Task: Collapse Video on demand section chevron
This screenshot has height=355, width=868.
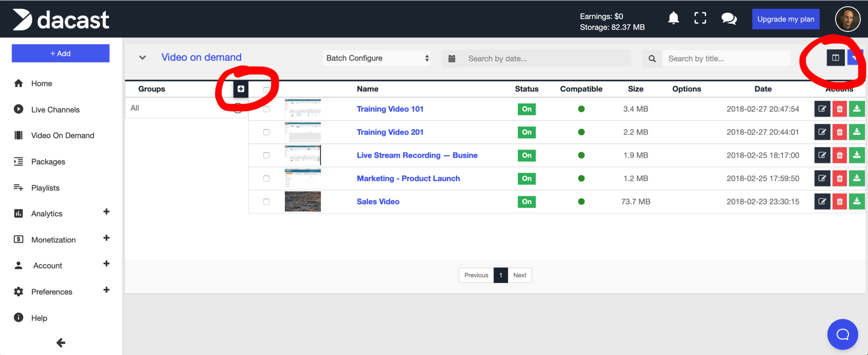Action: (x=142, y=58)
